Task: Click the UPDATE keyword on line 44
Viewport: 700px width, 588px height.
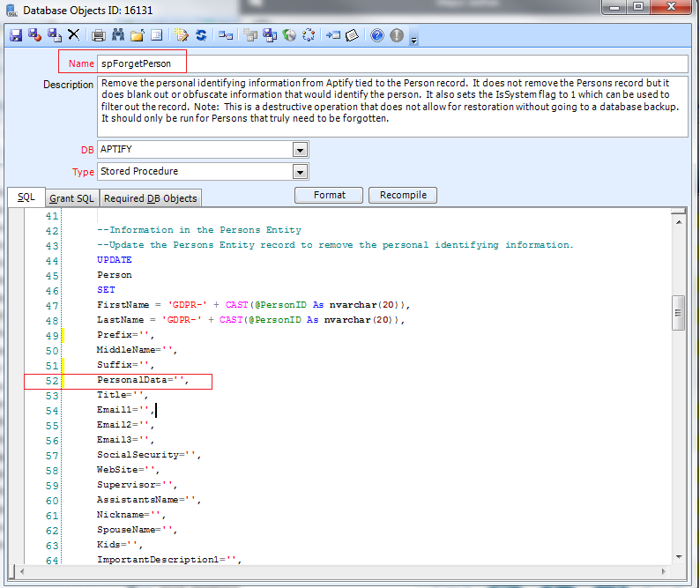Action: (x=115, y=260)
